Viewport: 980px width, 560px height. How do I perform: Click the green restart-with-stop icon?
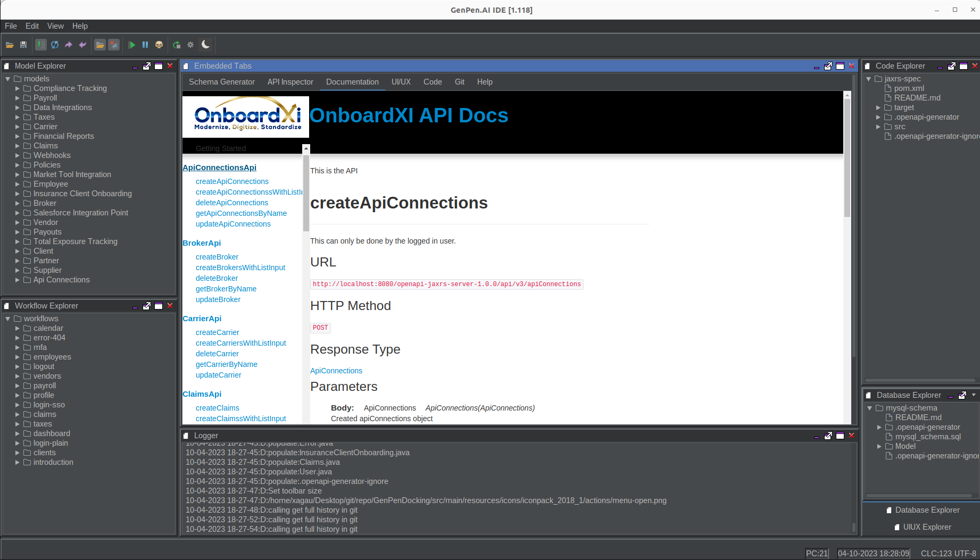pos(177,45)
